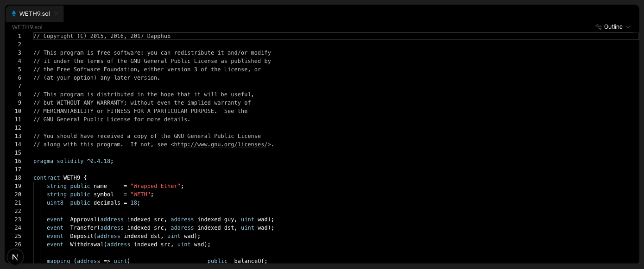Place cursor on contract WETH9 name
The height and width of the screenshot is (269, 644).
(x=72, y=178)
